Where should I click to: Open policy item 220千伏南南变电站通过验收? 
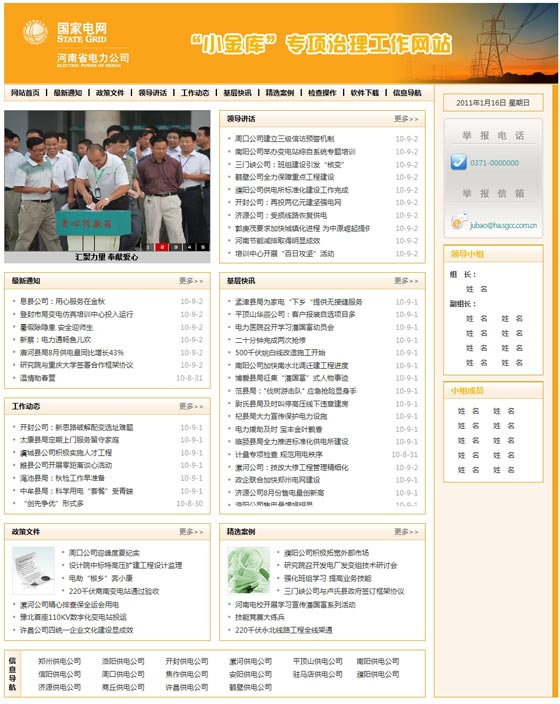click(114, 591)
